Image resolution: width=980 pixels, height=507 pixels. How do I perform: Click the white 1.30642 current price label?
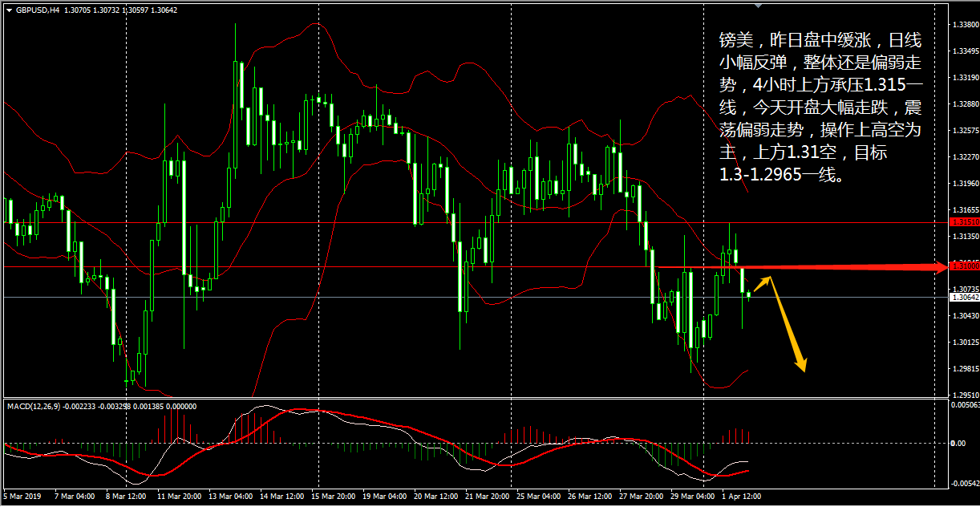tap(964, 298)
